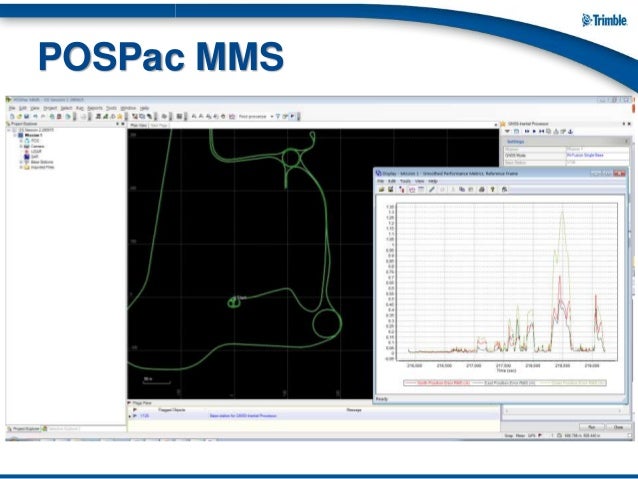
Task: Select the LiDAR item in Project Explorer
Action: tap(36, 151)
